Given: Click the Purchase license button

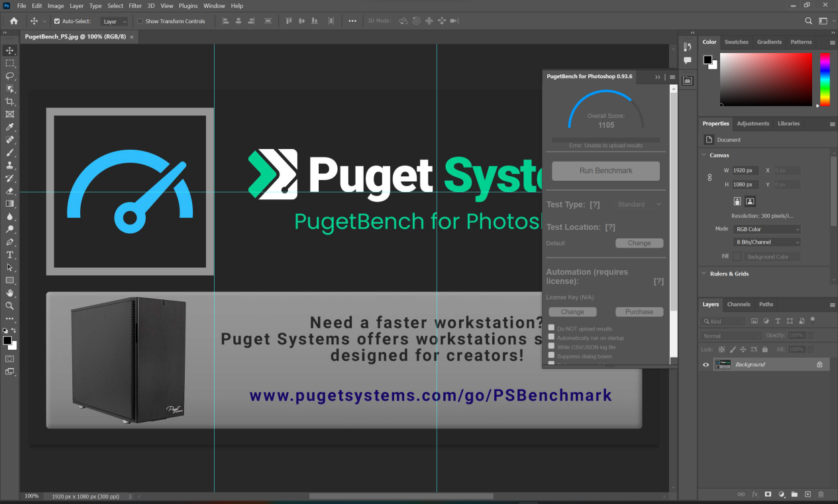Looking at the screenshot, I should [x=639, y=312].
